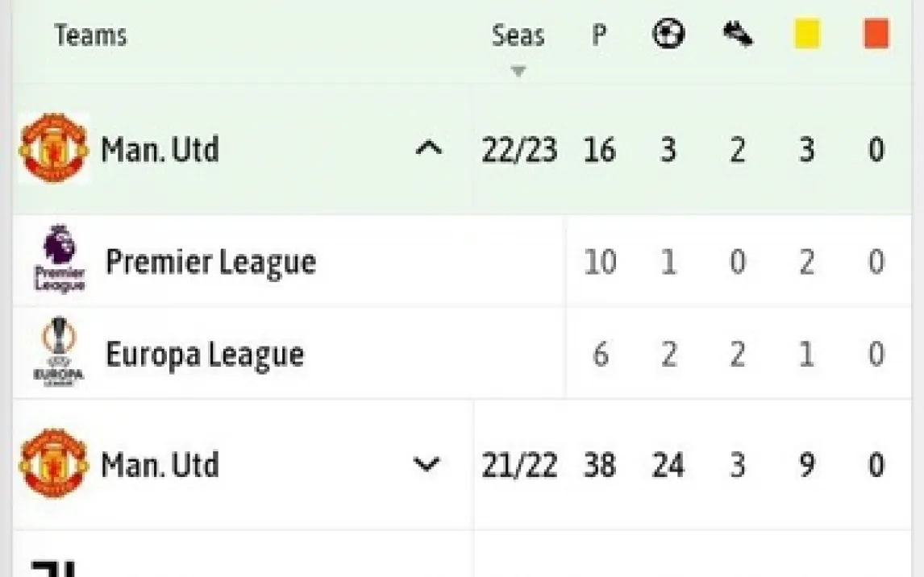924x577 pixels.
Task: Open the Europa League competition link
Action: coord(205,355)
